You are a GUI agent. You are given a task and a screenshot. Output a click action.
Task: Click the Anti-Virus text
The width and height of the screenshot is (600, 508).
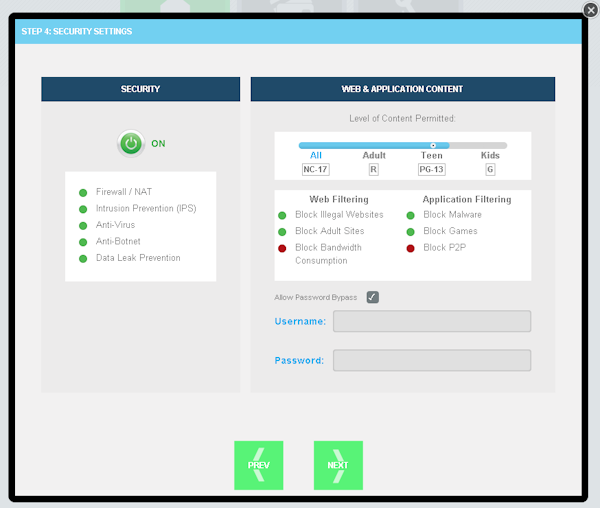click(116, 225)
